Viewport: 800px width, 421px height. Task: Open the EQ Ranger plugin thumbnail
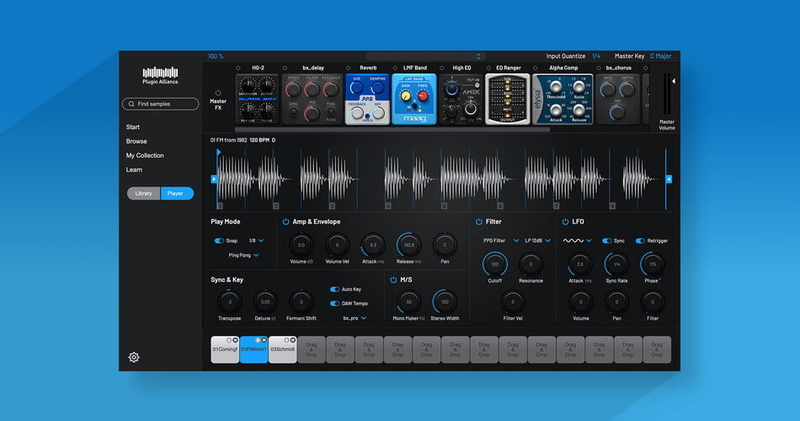(508, 99)
